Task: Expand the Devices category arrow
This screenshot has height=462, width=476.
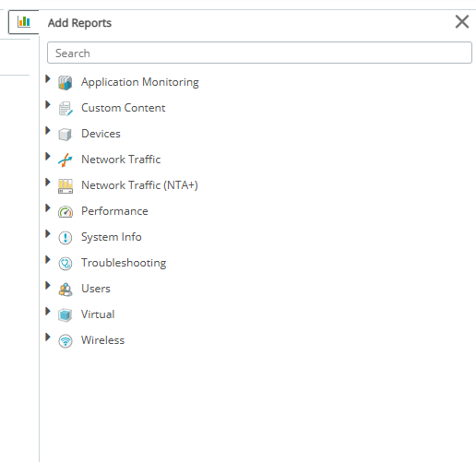Action: click(x=48, y=131)
